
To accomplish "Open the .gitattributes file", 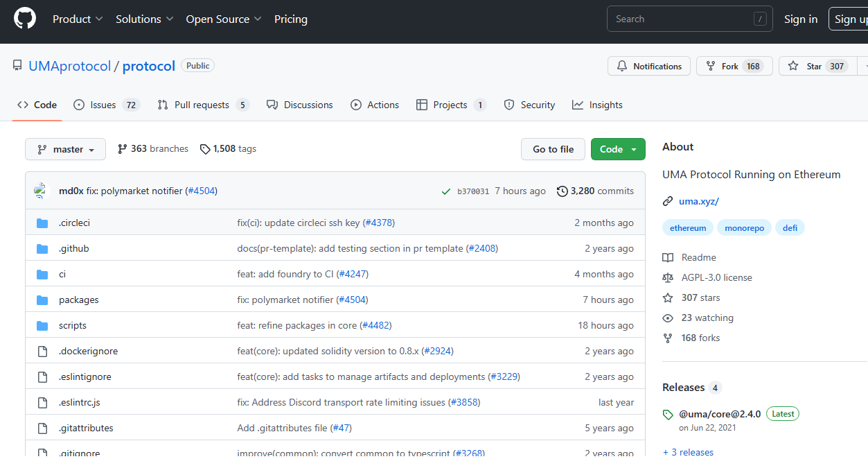I will (86, 428).
